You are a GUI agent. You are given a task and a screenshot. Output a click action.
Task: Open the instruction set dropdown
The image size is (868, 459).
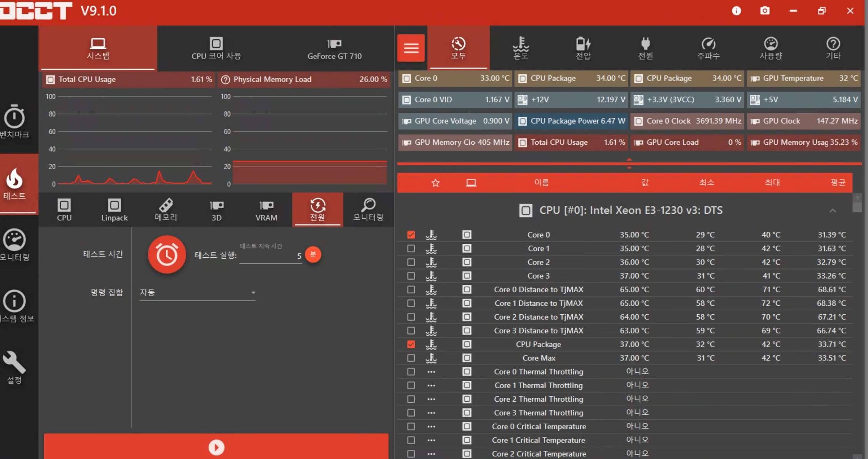[197, 293]
